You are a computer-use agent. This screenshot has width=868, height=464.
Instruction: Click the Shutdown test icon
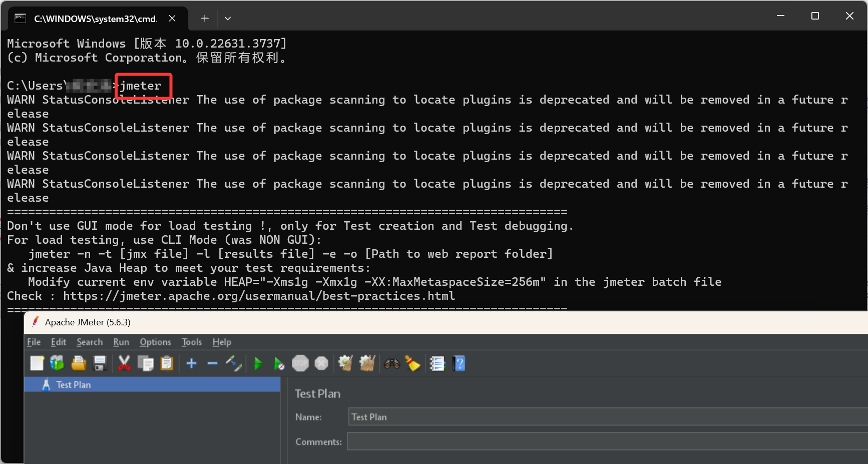click(321, 363)
